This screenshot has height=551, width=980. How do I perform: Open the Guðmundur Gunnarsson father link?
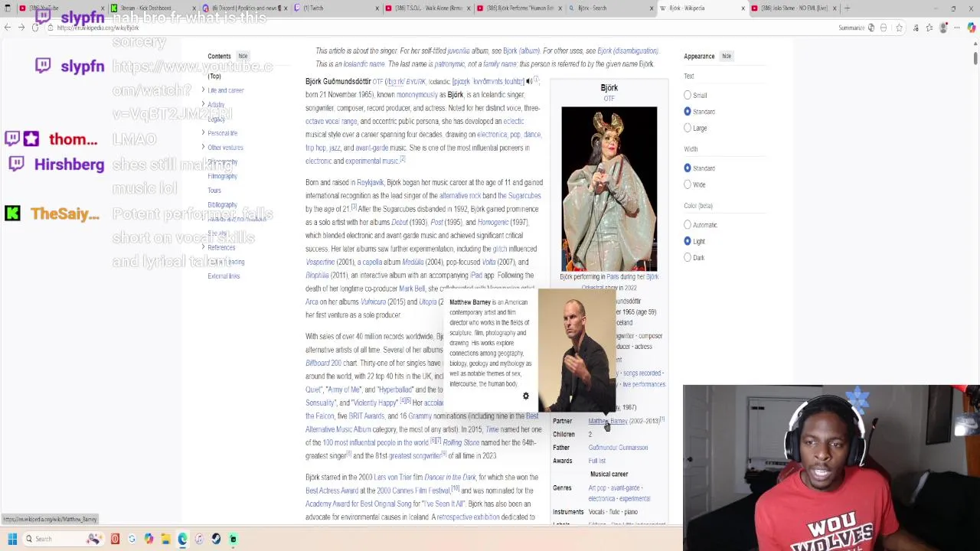point(618,448)
